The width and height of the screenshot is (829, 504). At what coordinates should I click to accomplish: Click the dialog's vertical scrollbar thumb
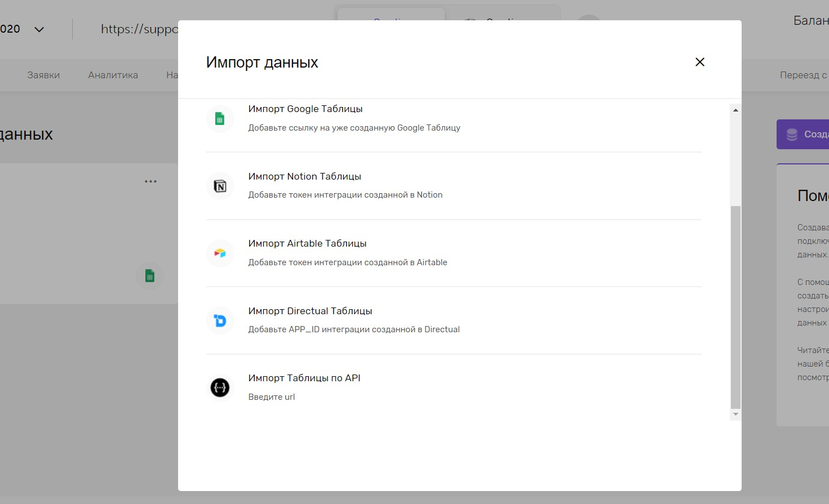[735, 307]
